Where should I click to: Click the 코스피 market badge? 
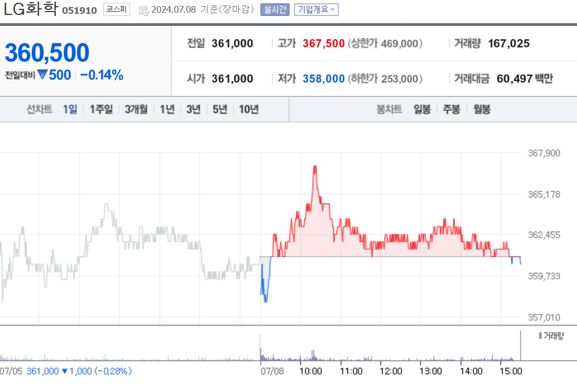(x=116, y=9)
